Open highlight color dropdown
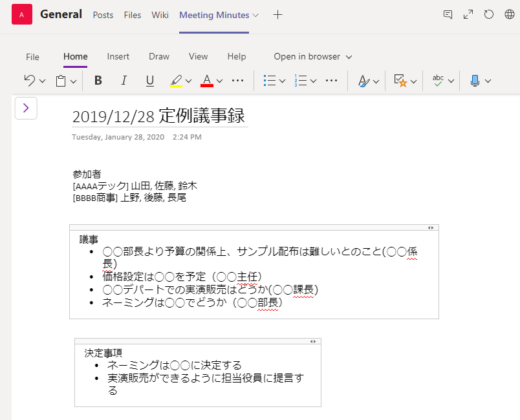Viewport: 520px width, 420px height. (x=188, y=81)
